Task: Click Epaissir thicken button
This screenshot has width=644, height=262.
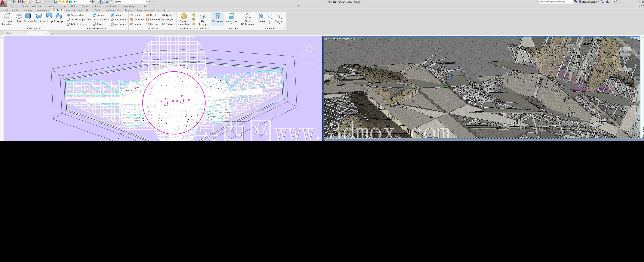Action: [x=168, y=24]
